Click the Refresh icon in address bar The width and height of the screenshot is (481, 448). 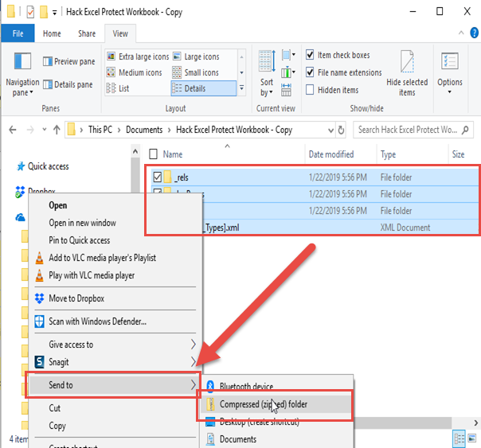tap(342, 130)
